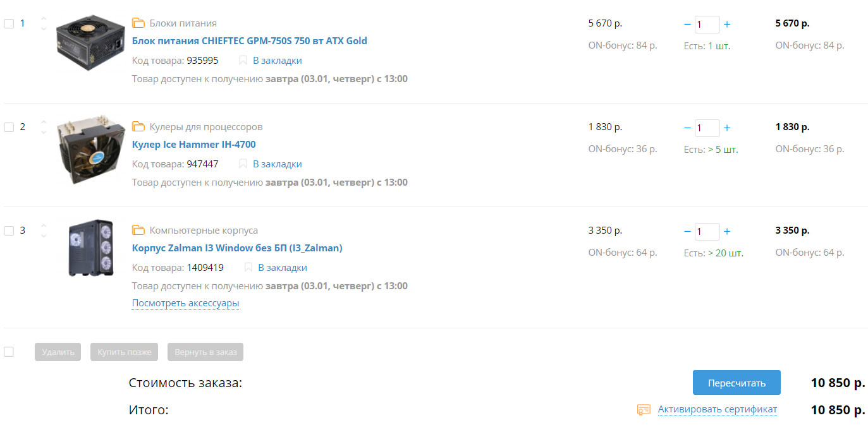Click the certificate icon next to Активировать сертификат
Screen dimensions: 868x425
pyautogui.click(x=644, y=410)
